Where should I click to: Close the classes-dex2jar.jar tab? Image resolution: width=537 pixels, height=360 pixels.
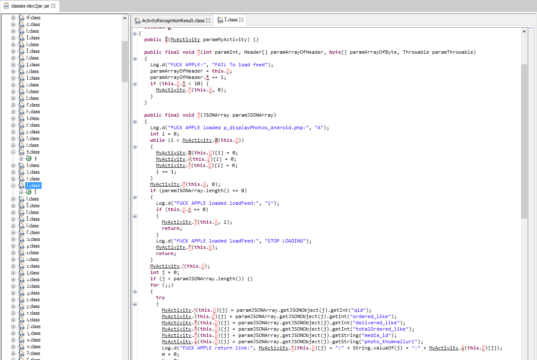pyautogui.click(x=53, y=6)
